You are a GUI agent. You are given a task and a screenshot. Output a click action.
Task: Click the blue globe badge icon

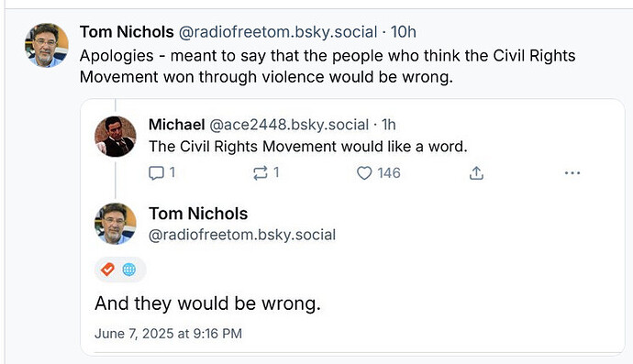(129, 270)
